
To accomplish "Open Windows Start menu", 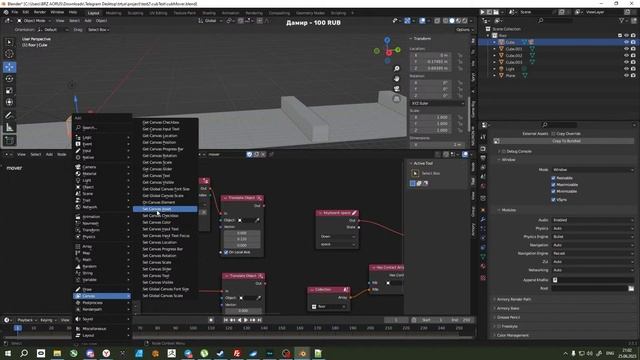I will (7, 353).
